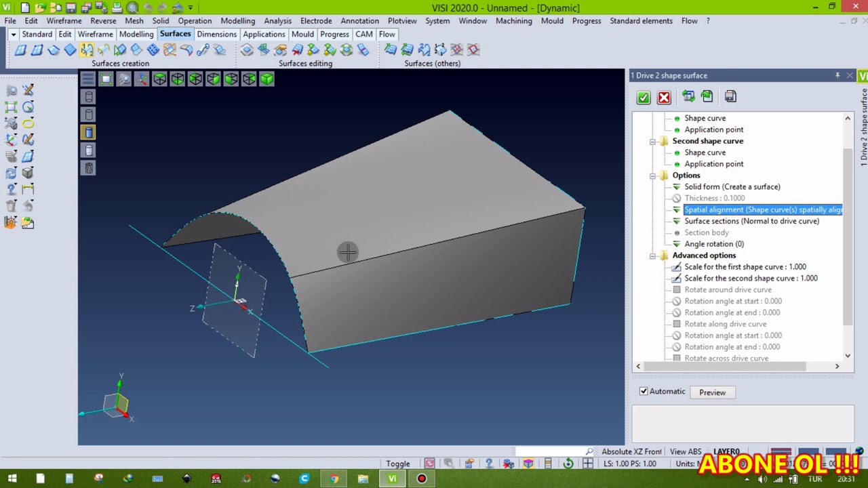Switch to the Modelling toolbar tab
This screenshot has width=868, height=488.
pos(136,35)
